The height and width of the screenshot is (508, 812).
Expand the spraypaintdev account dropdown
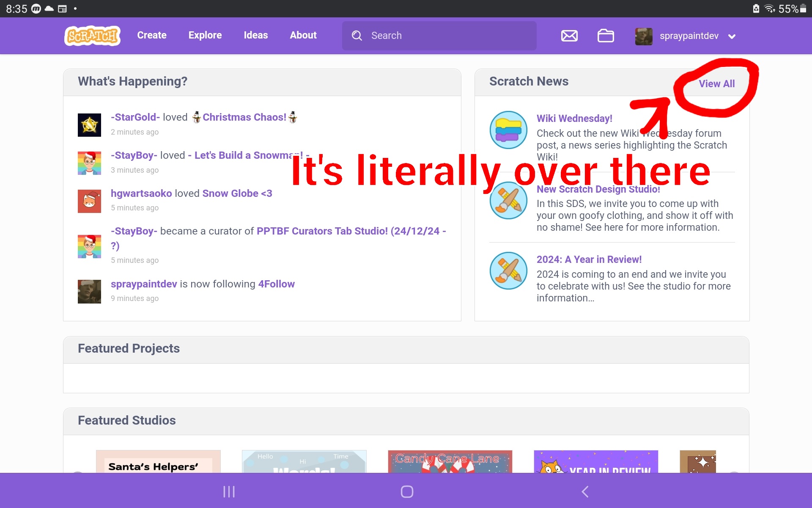point(732,36)
